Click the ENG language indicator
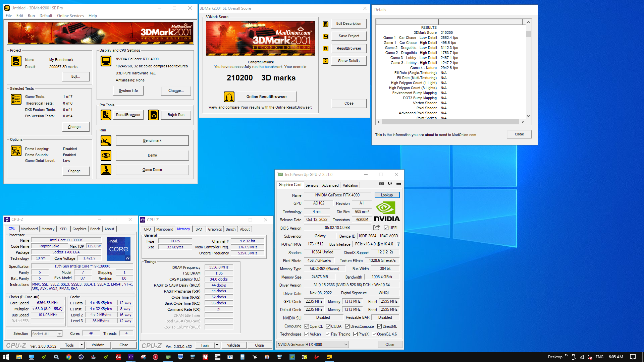Image resolution: width=644 pixels, height=362 pixels. (600, 357)
